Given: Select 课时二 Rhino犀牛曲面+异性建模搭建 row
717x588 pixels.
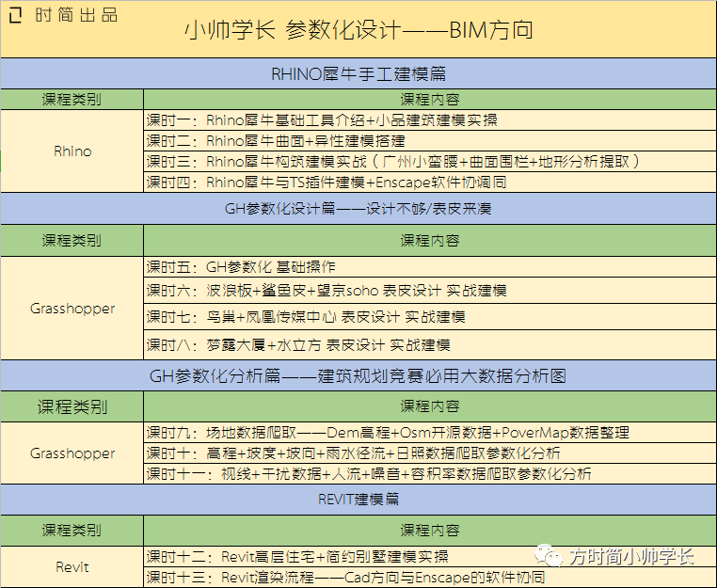Looking at the screenshot, I should tap(430, 140).
